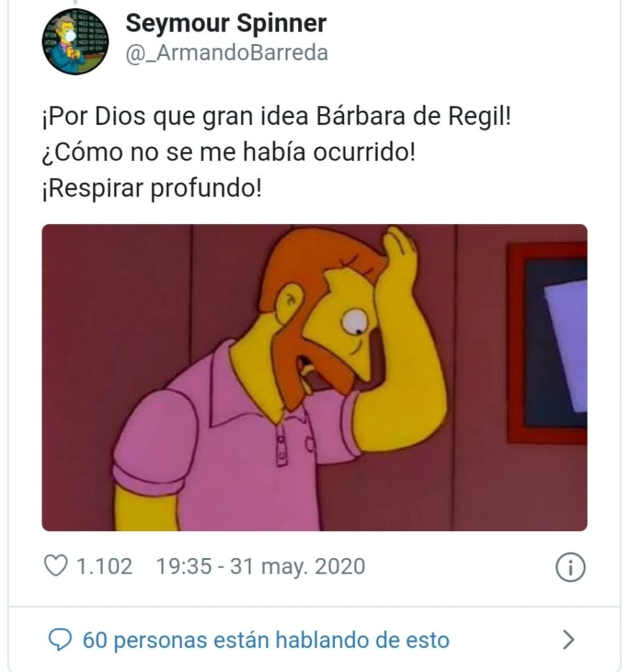Image resolution: width=630 pixels, height=672 pixels.
Task: Expand conversation with the right chevron arrow
Action: tap(568, 640)
